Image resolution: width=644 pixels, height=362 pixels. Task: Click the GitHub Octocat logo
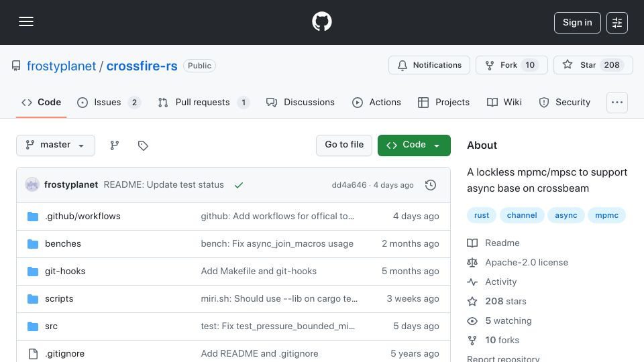pos(321,21)
